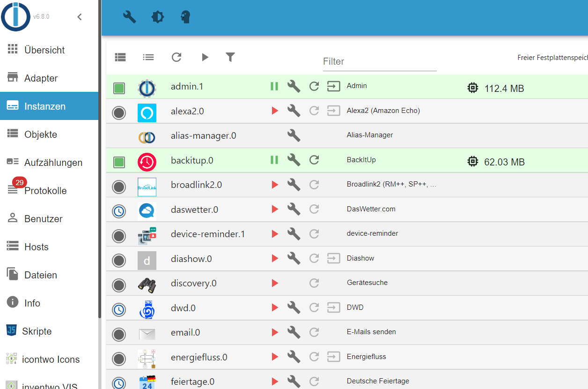Image resolution: width=588 pixels, height=389 pixels.
Task: Start the alexa2.0 instance
Action: pyautogui.click(x=275, y=111)
